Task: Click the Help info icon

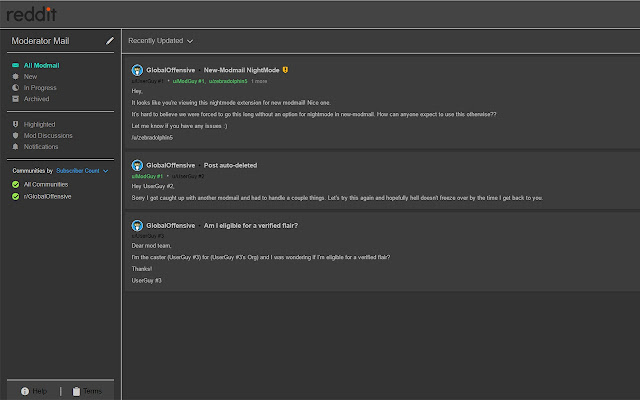Action: point(27,391)
